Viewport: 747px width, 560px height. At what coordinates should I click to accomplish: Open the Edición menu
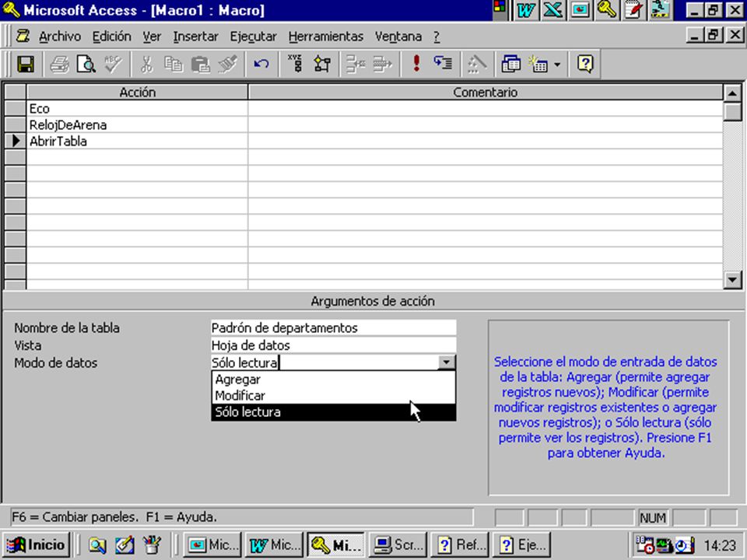pos(111,37)
